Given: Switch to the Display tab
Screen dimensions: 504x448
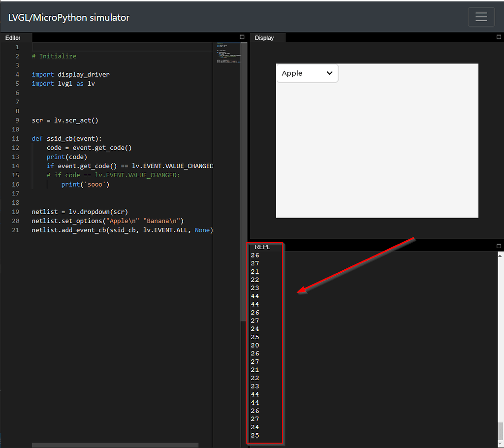Looking at the screenshot, I should point(264,37).
